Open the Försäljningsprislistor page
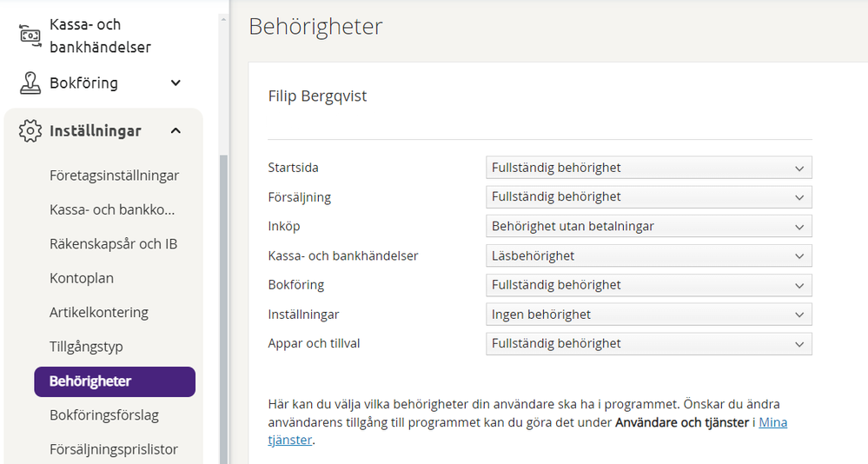This screenshot has height=464, width=868. point(114,449)
